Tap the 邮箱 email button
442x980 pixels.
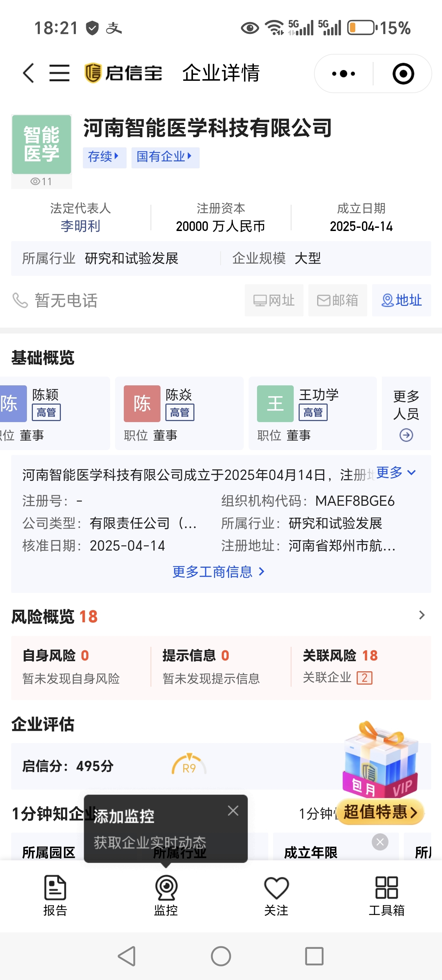338,300
